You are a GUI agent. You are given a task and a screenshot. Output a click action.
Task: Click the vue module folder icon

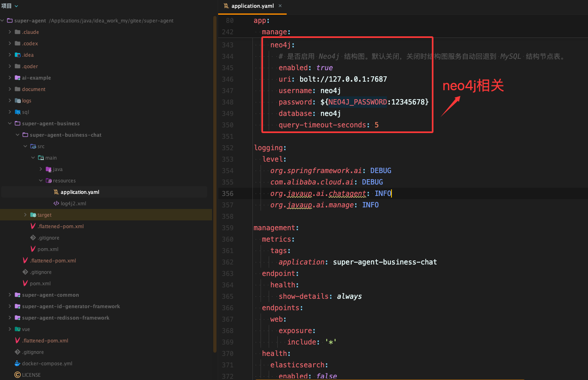point(18,329)
